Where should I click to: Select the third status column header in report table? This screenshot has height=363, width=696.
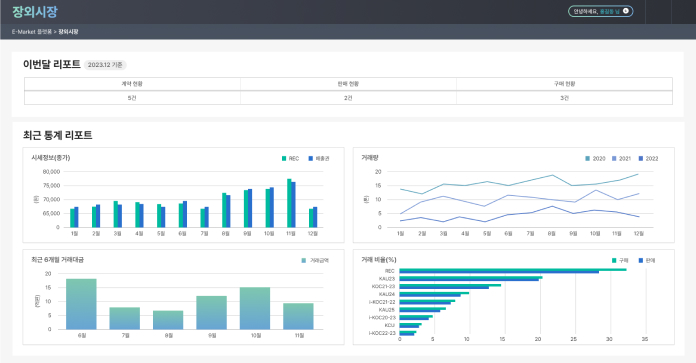[x=564, y=84]
